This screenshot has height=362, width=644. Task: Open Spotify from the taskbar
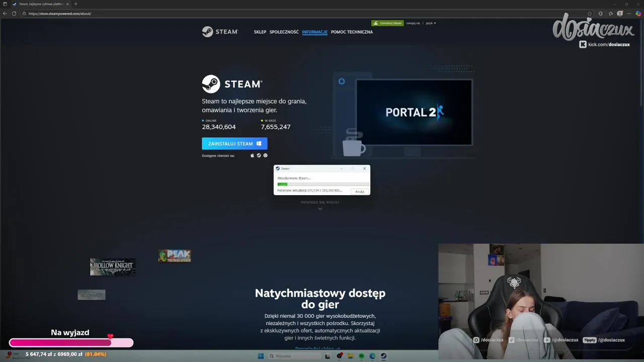pyautogui.click(x=361, y=356)
